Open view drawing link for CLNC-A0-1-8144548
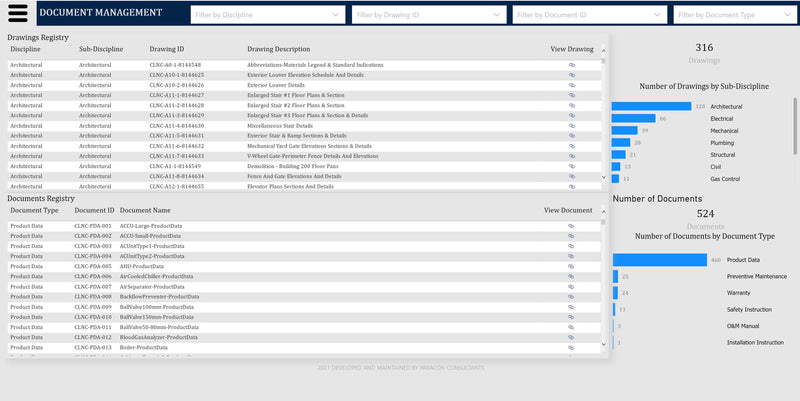 572,64
